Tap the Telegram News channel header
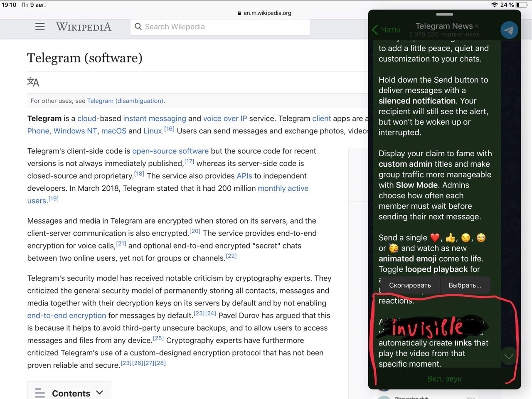Screen dimensions: 532x399 tap(445, 26)
